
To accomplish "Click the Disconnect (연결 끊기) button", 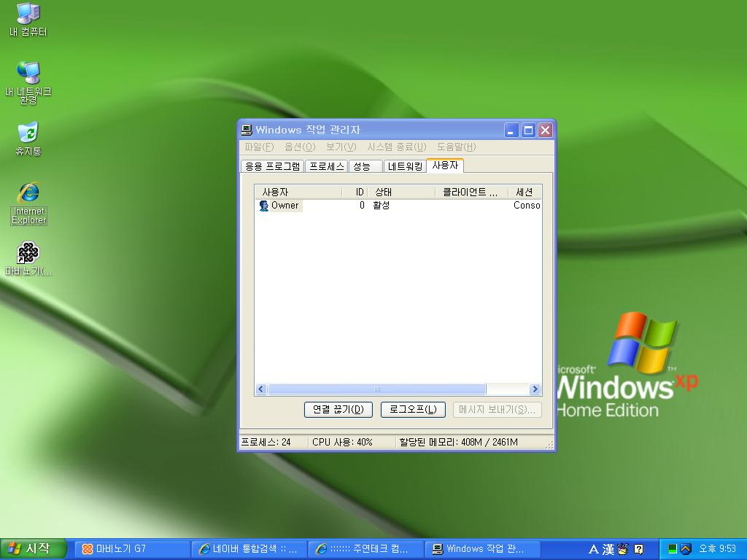I will tap(338, 410).
